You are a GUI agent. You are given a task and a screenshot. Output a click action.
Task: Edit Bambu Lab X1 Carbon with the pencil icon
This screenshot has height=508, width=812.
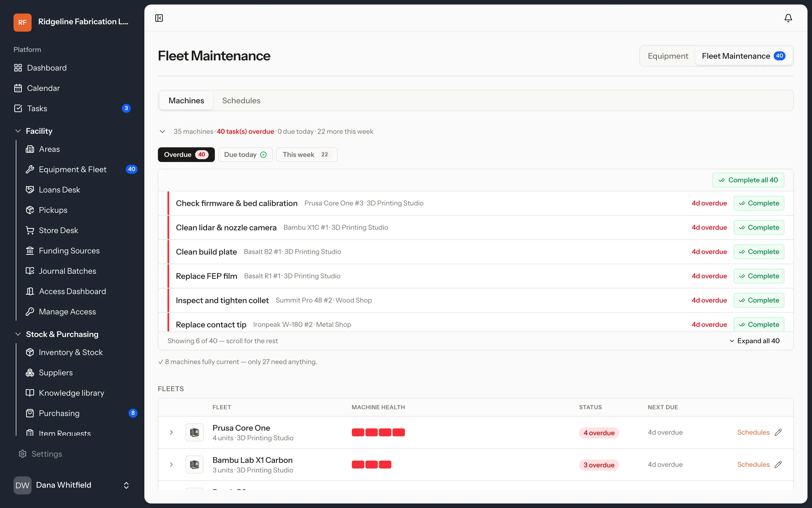coord(778,465)
